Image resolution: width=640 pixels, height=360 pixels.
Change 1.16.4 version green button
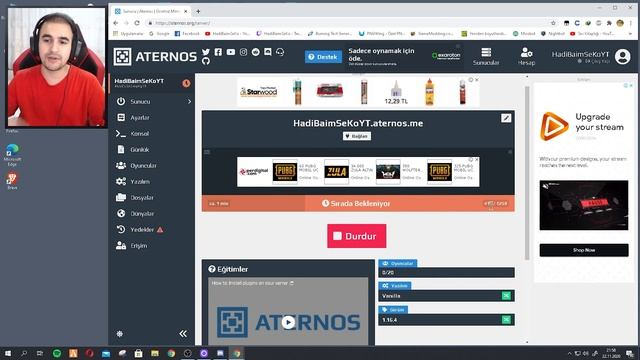pyautogui.click(x=506, y=320)
